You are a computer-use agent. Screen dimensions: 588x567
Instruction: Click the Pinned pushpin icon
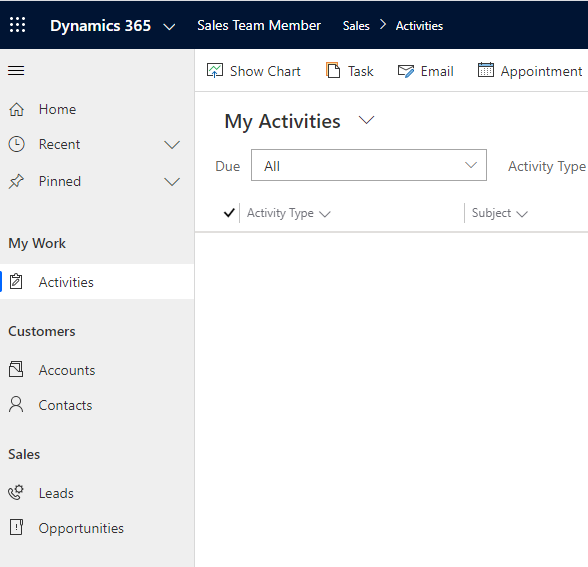(x=16, y=182)
